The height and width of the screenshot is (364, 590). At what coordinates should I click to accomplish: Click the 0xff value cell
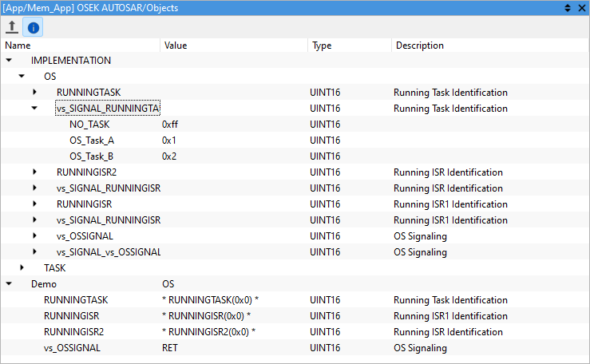170,125
